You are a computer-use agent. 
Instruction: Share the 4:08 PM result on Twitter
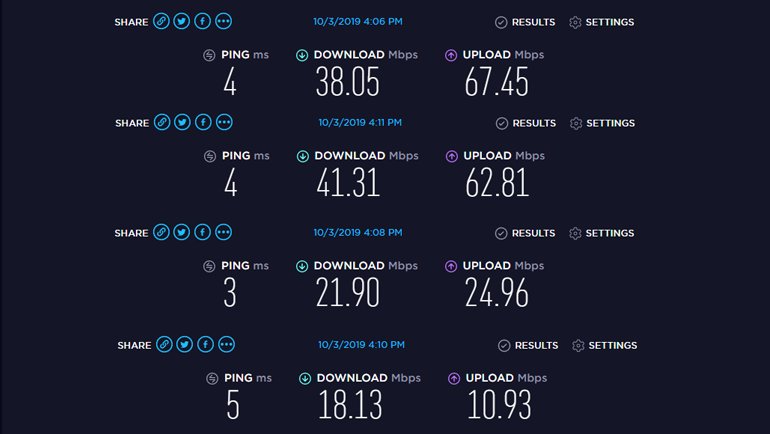point(182,232)
